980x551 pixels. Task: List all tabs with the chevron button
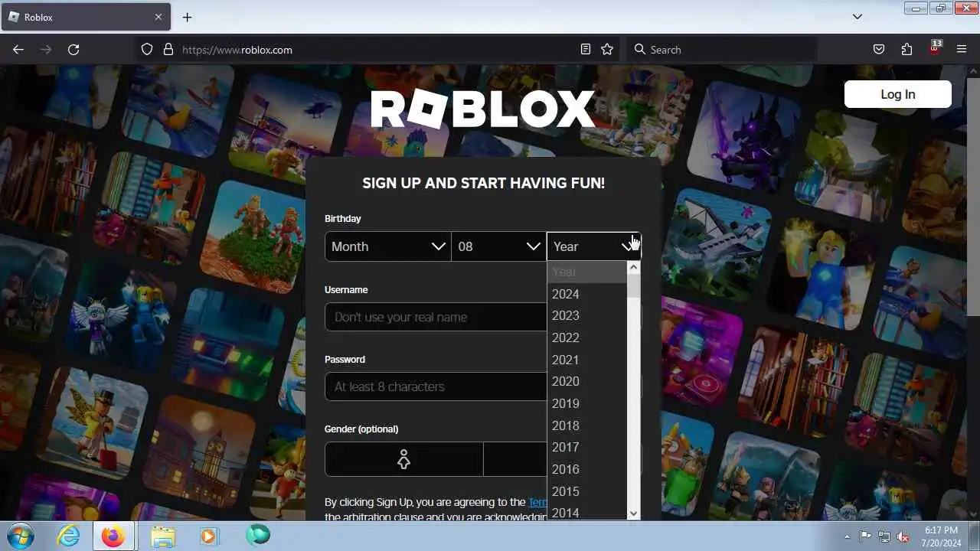click(x=857, y=17)
